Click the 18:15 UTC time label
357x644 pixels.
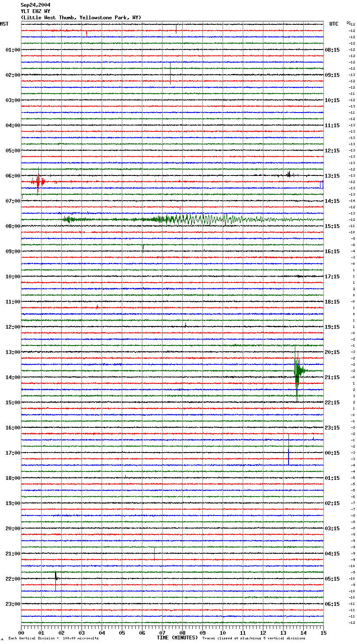pos(332,302)
